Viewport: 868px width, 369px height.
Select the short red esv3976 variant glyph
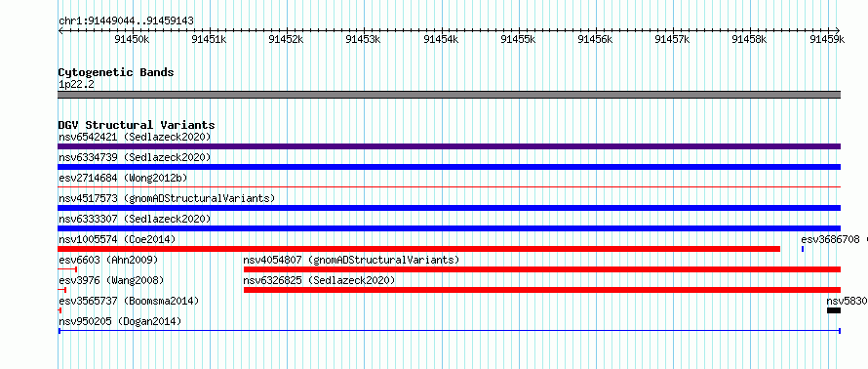[62, 290]
